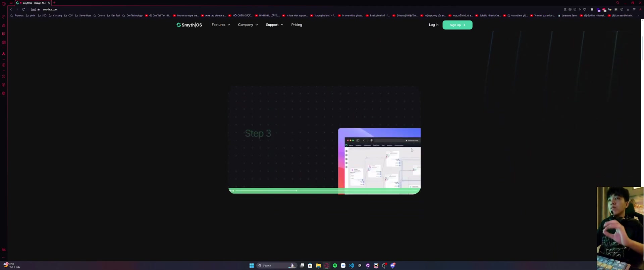Open the Dev Tool bookmarks folder
The image size is (644, 270).
(114, 15)
